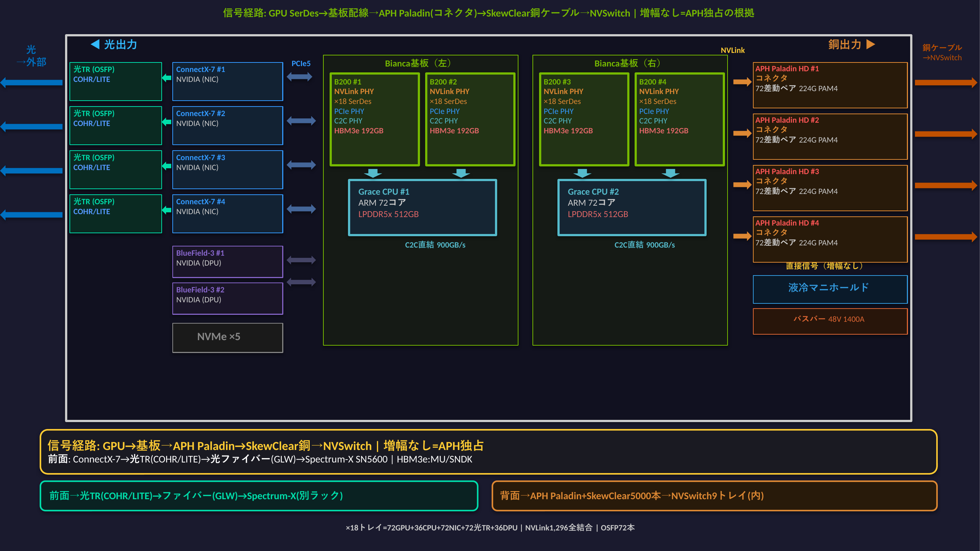980x551 pixels.
Task: Click the green arrow between ConnectX-7 #2 and 光TR
Action: (x=166, y=122)
